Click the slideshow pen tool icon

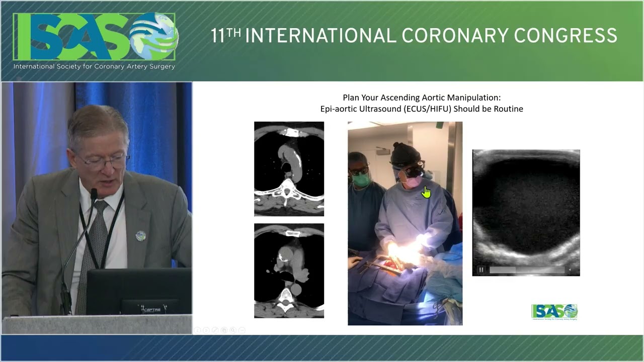[x=215, y=330]
